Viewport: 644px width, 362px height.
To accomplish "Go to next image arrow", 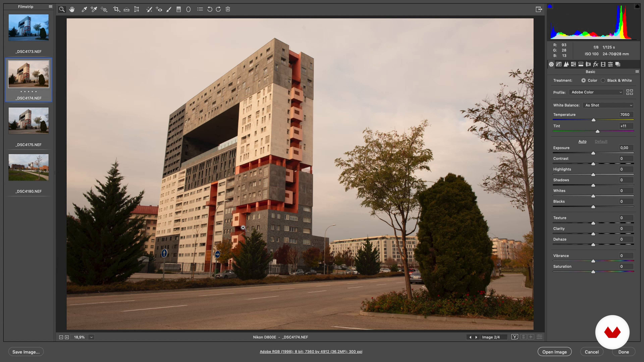I will pyautogui.click(x=476, y=337).
